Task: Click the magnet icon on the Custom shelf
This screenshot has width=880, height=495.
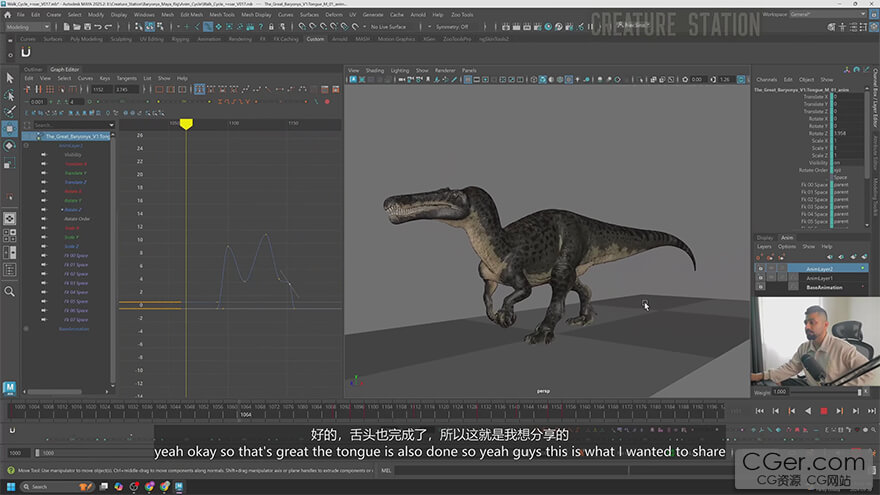Action: [26, 52]
